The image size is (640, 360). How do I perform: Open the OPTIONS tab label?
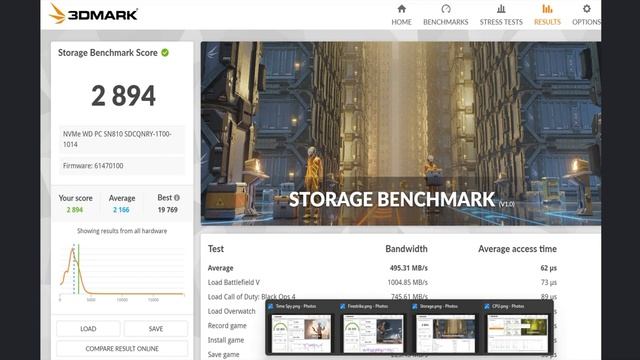pos(586,22)
